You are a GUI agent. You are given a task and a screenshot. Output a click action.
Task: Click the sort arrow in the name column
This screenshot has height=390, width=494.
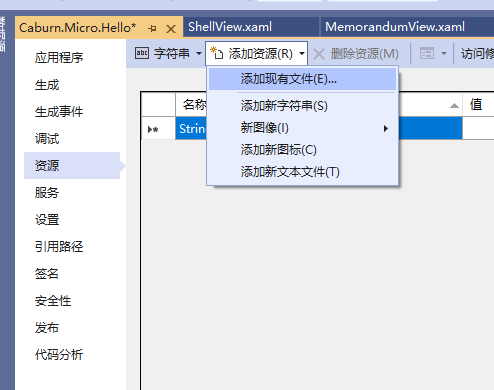coord(454,106)
